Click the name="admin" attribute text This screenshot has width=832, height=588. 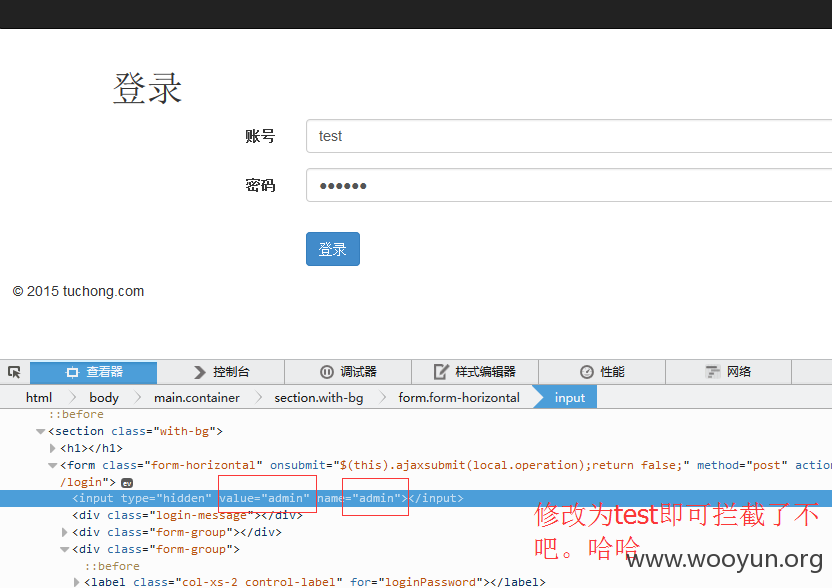tap(359, 498)
